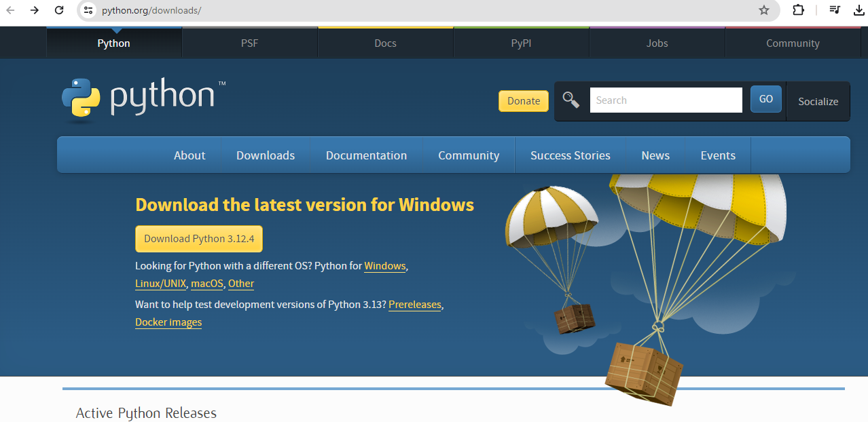Click the GO search button

(766, 99)
